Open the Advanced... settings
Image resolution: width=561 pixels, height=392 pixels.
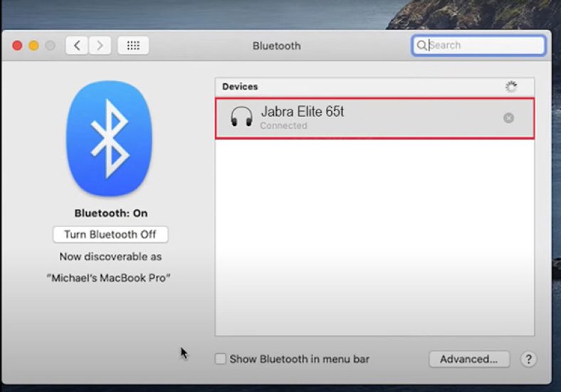coord(468,359)
